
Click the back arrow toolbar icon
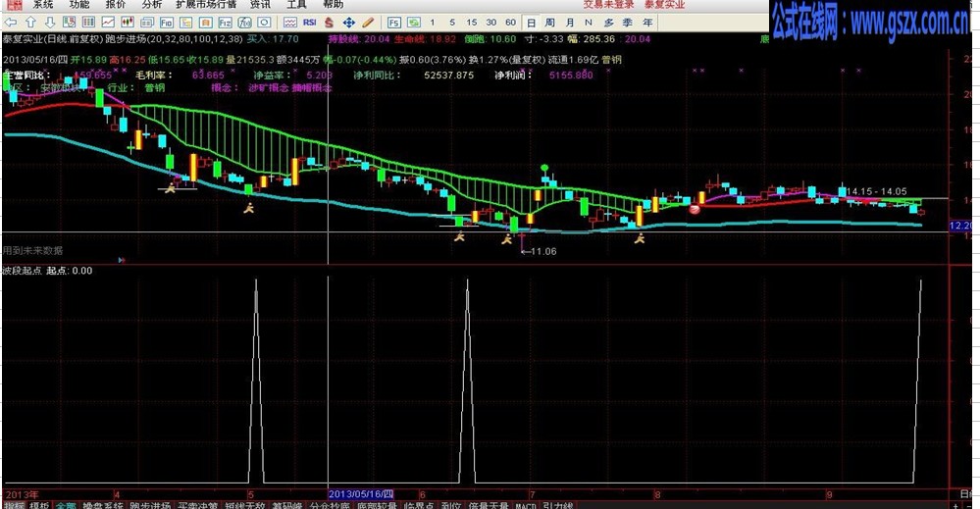(x=11, y=23)
